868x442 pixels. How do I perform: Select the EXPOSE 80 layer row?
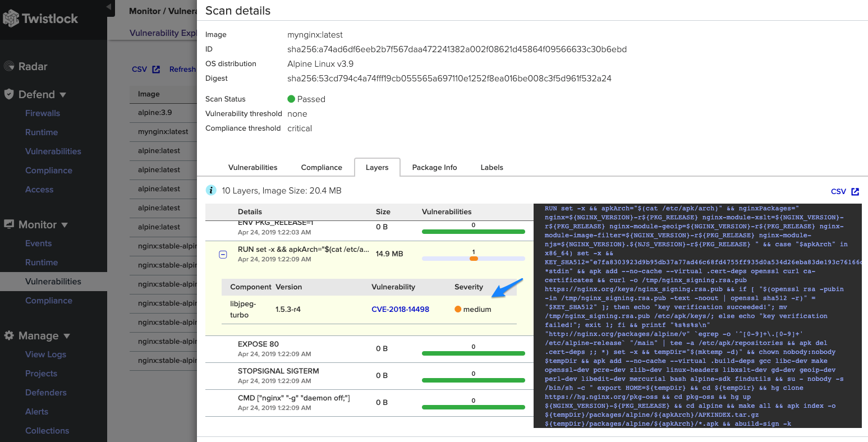tap(369, 349)
